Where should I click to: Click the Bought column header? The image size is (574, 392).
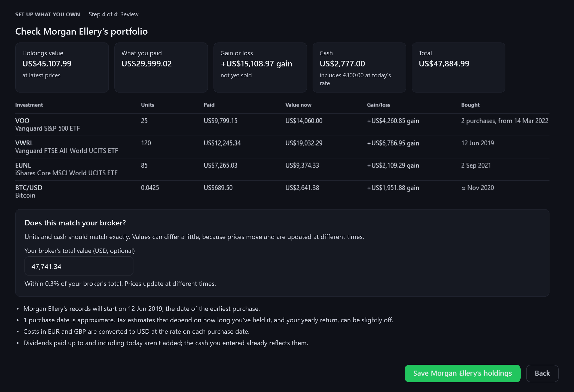470,105
